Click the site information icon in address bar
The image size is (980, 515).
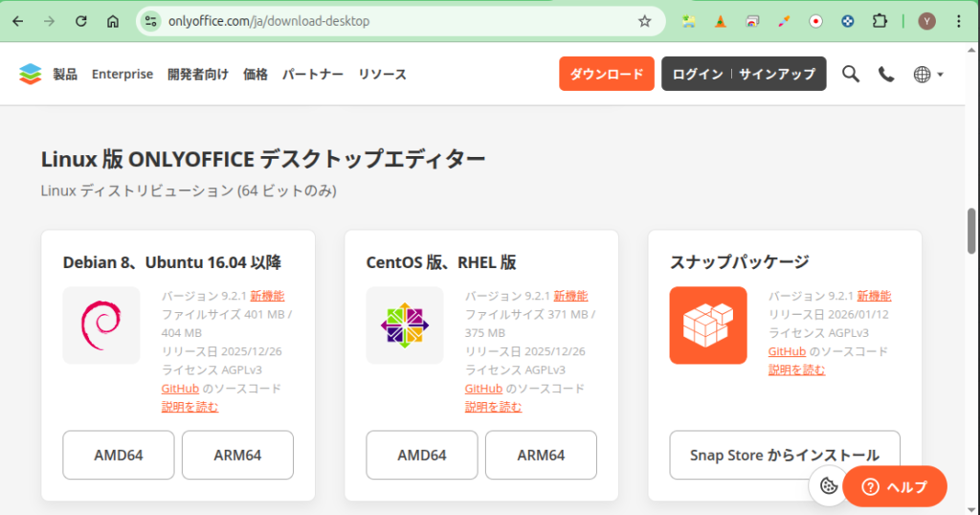tap(149, 21)
